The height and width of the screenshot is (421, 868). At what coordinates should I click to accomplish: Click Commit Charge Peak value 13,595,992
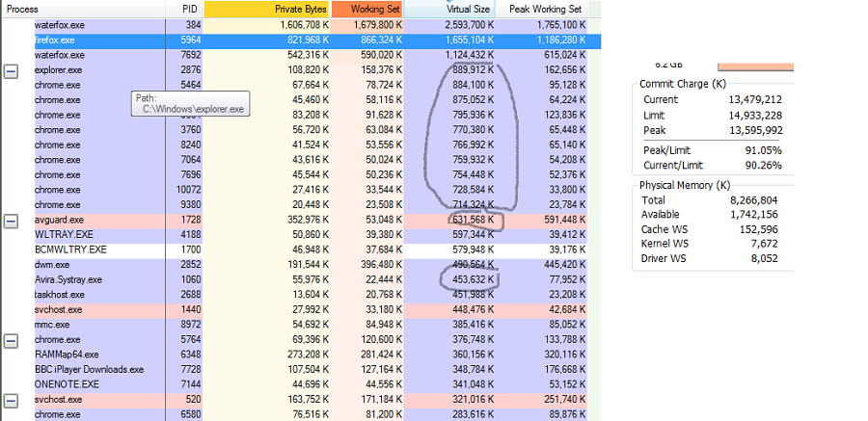pyautogui.click(x=757, y=131)
